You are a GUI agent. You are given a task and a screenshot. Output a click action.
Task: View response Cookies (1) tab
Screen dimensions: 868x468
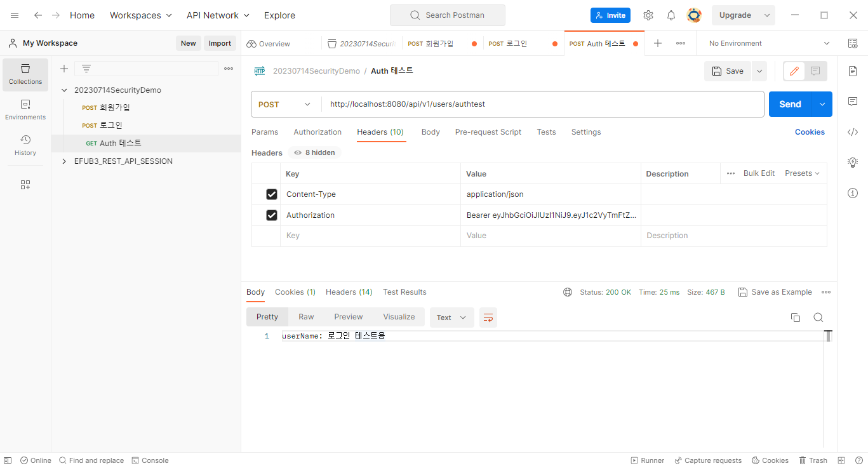pyautogui.click(x=295, y=292)
